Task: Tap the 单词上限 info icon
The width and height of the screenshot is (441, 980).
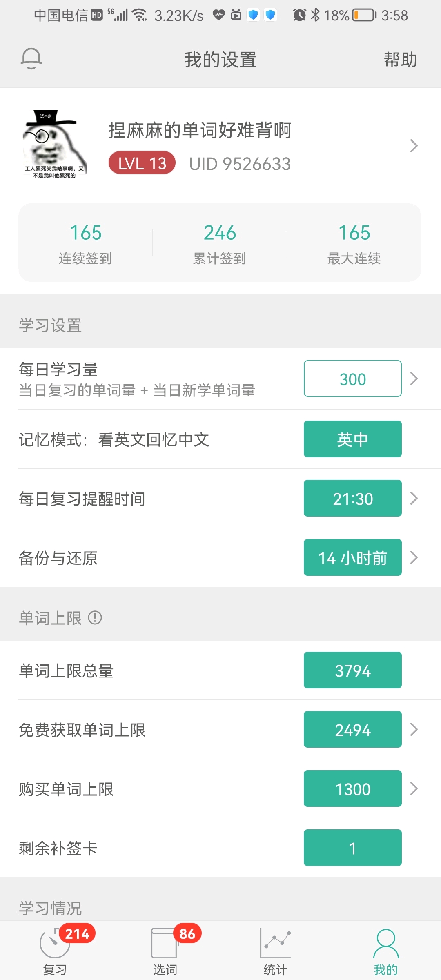Action: tap(95, 617)
